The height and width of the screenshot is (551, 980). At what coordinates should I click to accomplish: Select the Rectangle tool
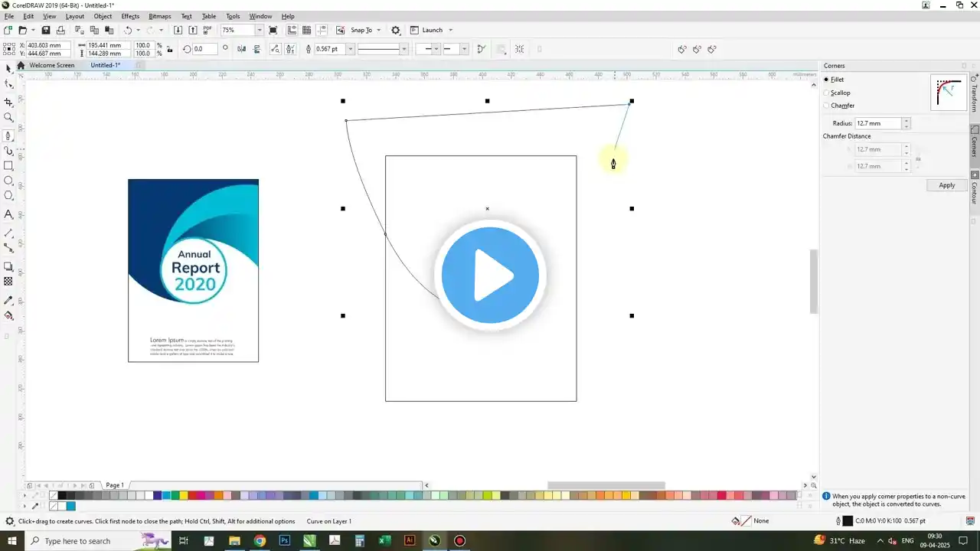tap(8, 166)
